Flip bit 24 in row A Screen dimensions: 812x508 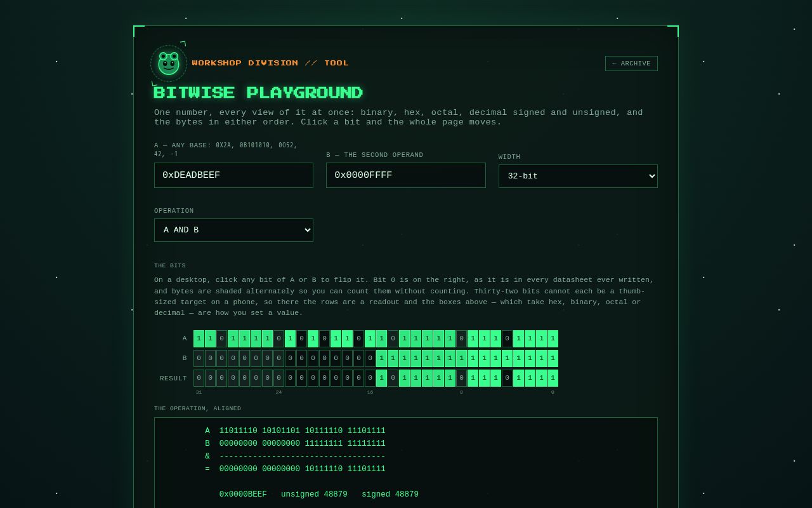(x=279, y=338)
